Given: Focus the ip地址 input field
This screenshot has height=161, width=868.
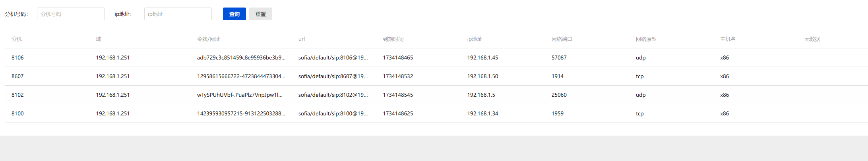Looking at the screenshot, I should (178, 14).
